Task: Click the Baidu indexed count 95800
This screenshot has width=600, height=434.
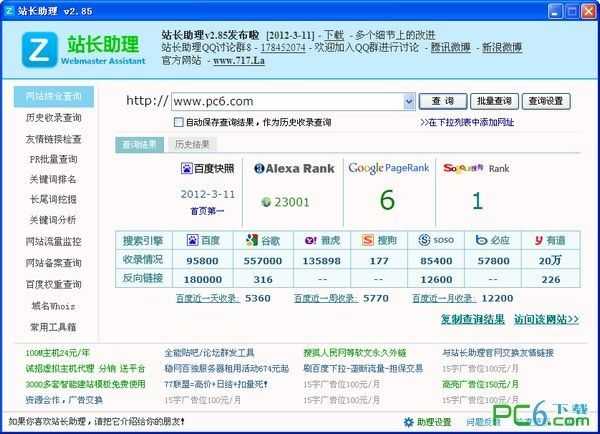Action: pos(202,261)
